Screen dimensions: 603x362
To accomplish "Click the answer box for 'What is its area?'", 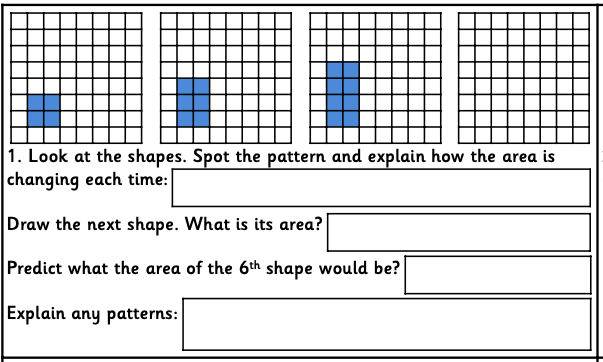I will [459, 232].
